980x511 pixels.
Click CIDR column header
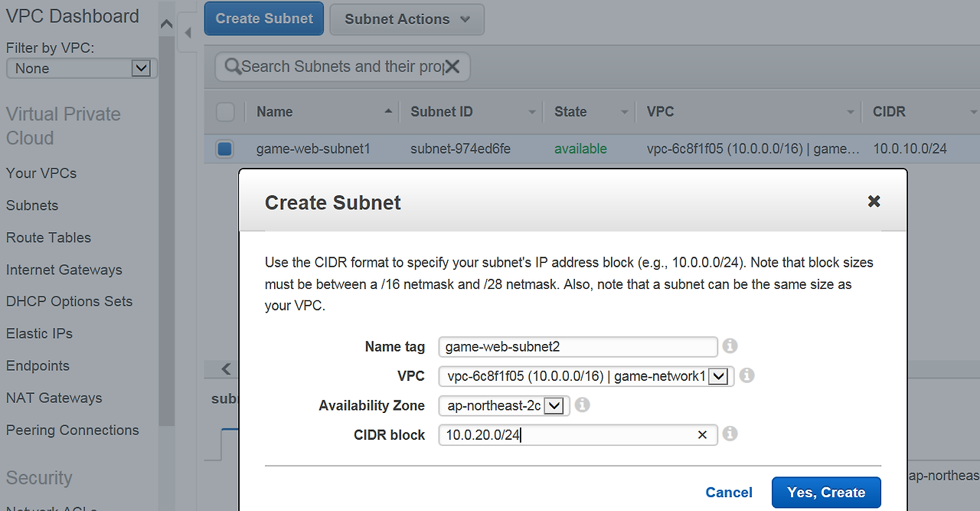pyautogui.click(x=889, y=112)
